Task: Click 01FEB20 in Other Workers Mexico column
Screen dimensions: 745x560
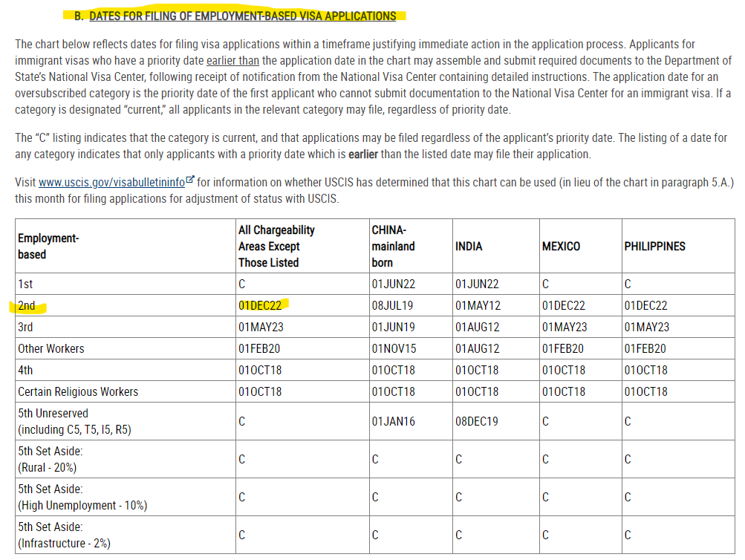Action: click(x=563, y=348)
